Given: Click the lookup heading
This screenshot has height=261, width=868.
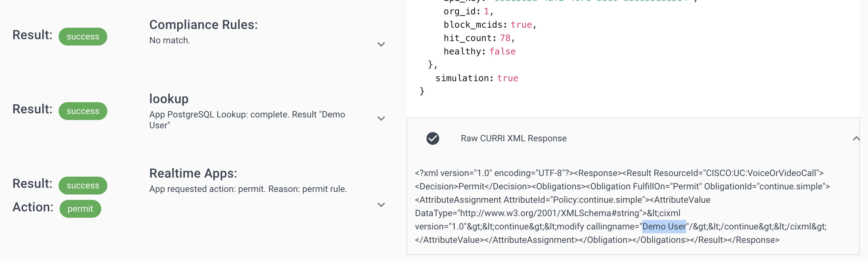Looking at the screenshot, I should pos(169,99).
